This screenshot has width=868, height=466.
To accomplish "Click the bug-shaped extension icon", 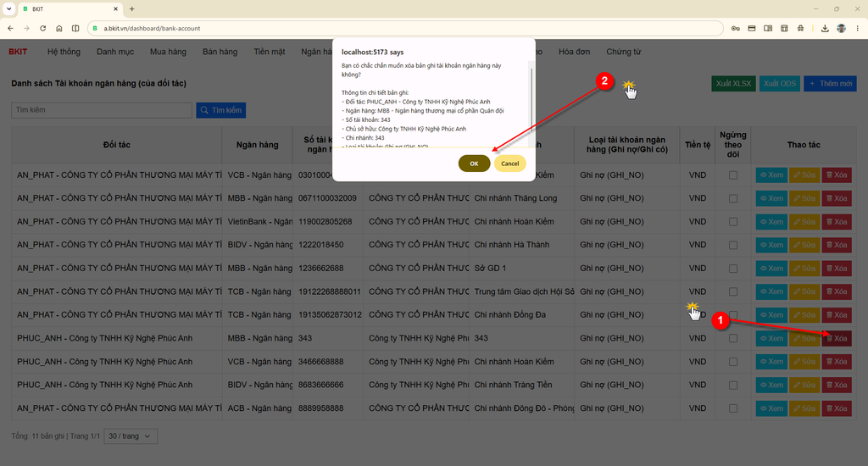I will [x=800, y=28].
